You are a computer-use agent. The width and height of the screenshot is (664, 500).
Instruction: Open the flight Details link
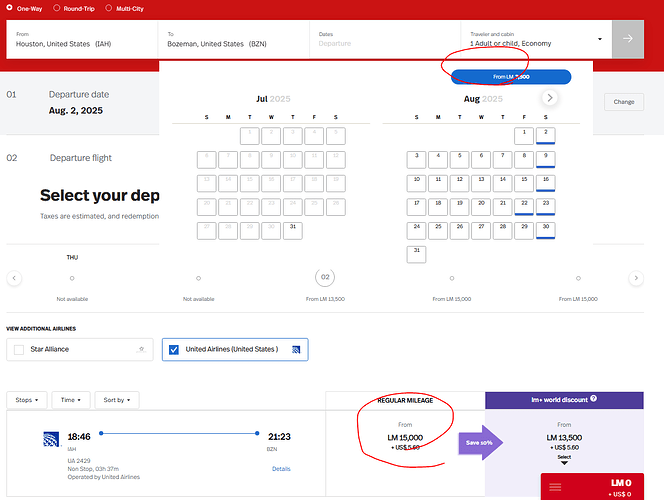281,468
